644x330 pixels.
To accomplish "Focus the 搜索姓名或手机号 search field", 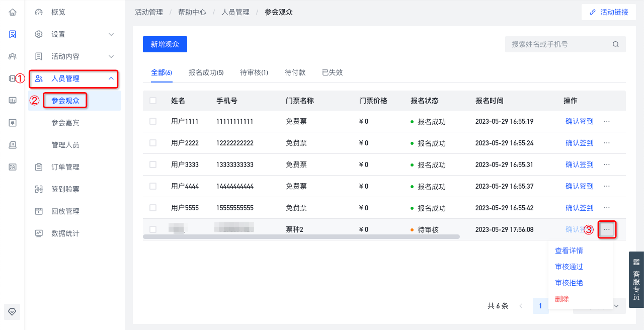I will (558, 44).
